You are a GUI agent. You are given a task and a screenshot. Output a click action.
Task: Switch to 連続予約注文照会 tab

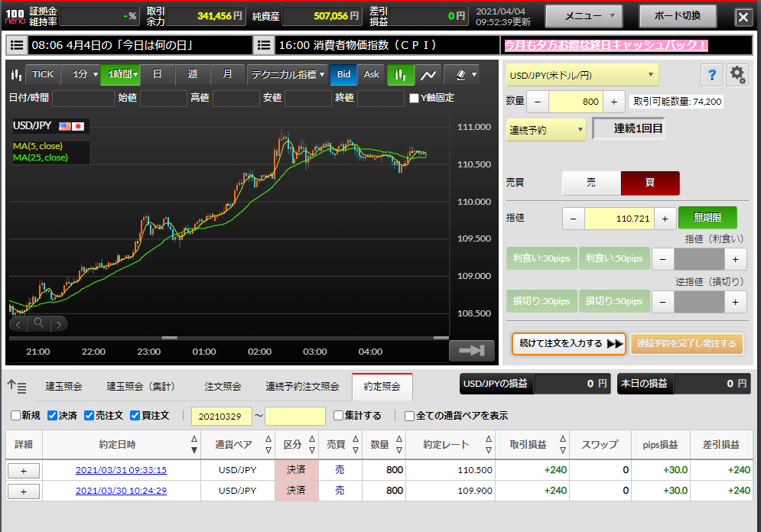(302, 387)
